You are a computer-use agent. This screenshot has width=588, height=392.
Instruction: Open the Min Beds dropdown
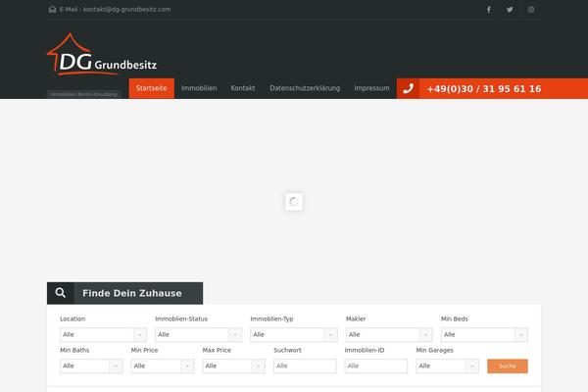[484, 334]
